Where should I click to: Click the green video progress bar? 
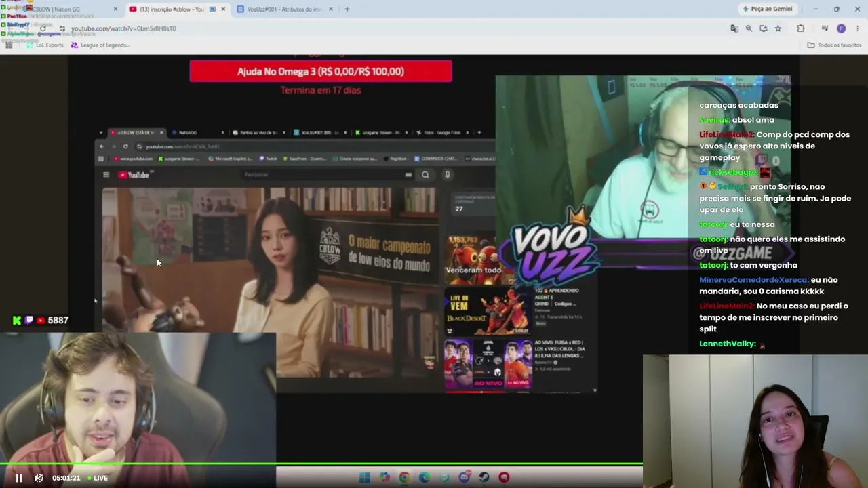click(321, 464)
